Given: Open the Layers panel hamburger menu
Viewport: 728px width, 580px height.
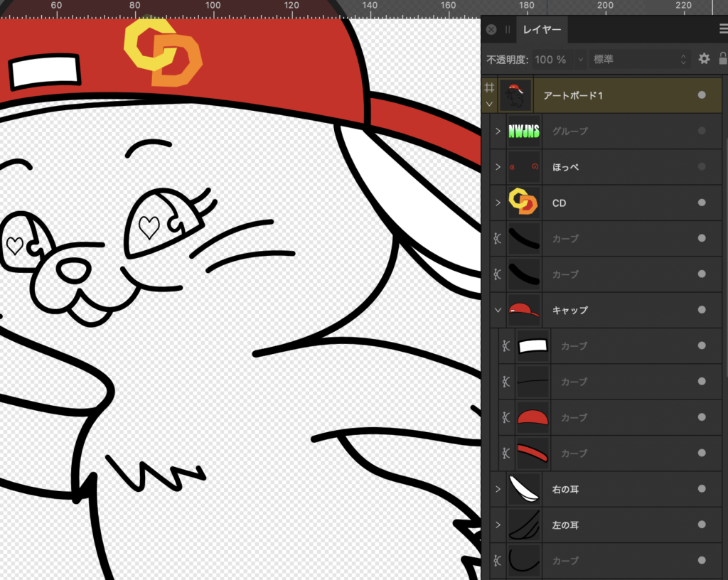Looking at the screenshot, I should click(723, 29).
